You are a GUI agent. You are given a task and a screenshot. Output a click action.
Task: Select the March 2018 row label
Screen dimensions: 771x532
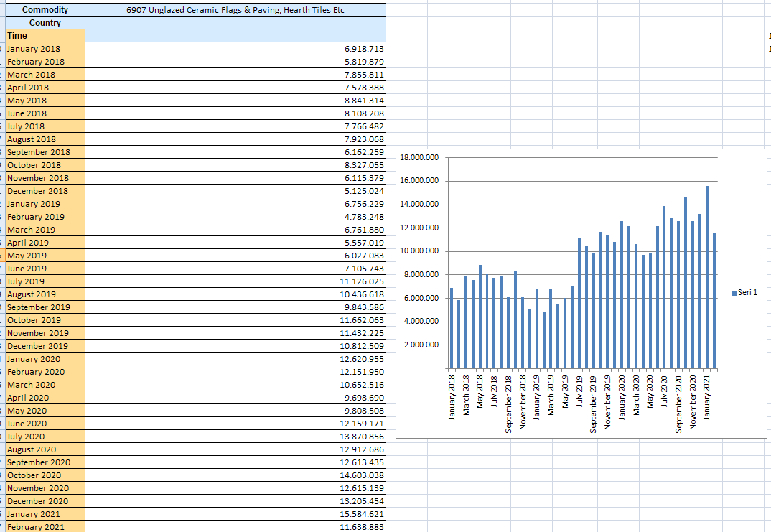[45, 74]
